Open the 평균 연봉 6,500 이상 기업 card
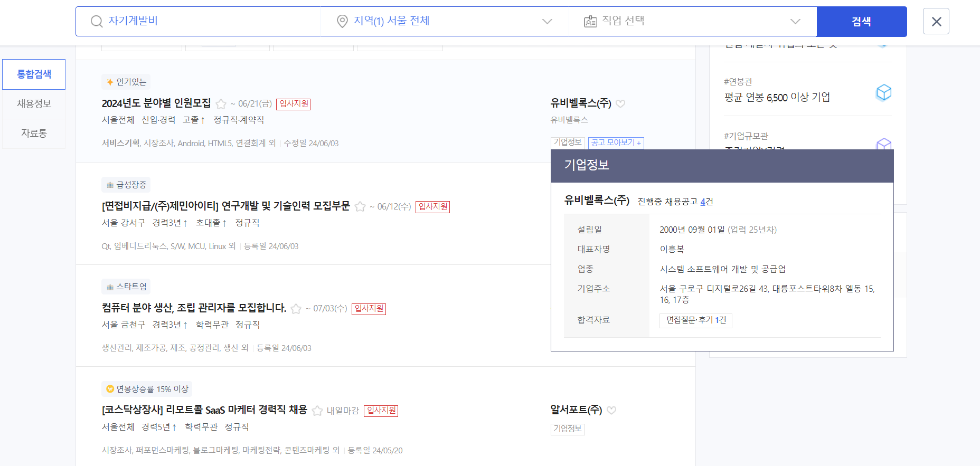This screenshot has height=466, width=980. point(777,98)
